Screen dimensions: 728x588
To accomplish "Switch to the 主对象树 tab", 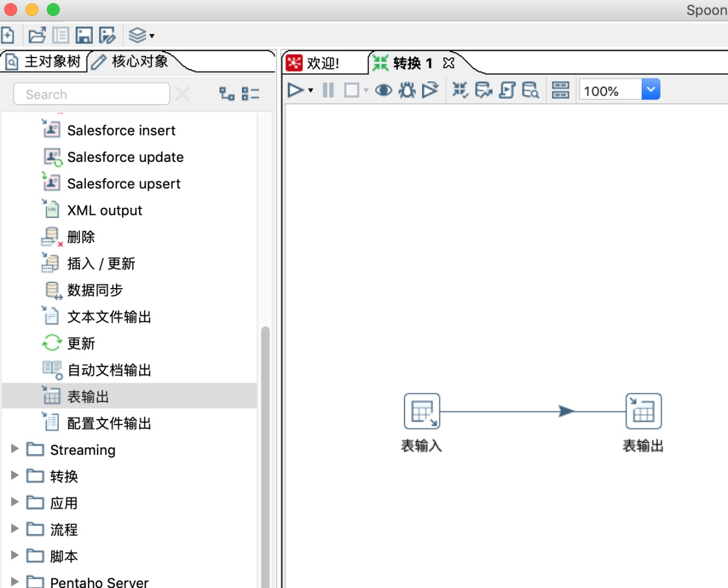I will tap(44, 62).
